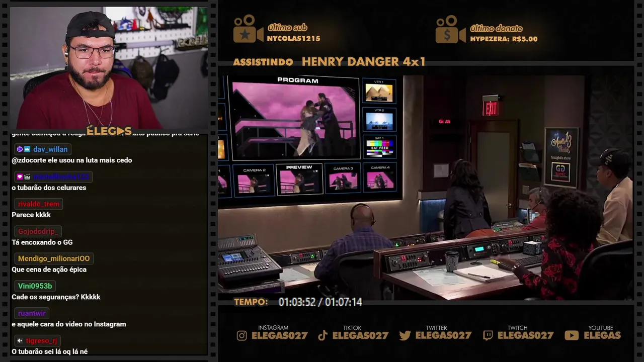Click message 'O tubarão sei lá oq lá né'
Viewport: 644px width, 362px height.
[x=50, y=351]
